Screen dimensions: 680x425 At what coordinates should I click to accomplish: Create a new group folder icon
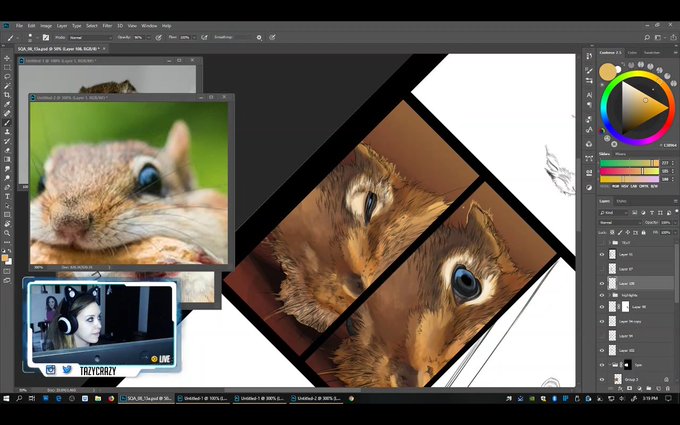point(649,388)
